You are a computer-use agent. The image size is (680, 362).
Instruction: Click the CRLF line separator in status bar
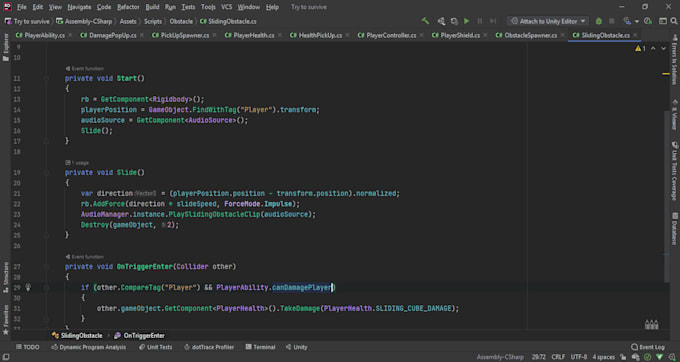(558, 357)
